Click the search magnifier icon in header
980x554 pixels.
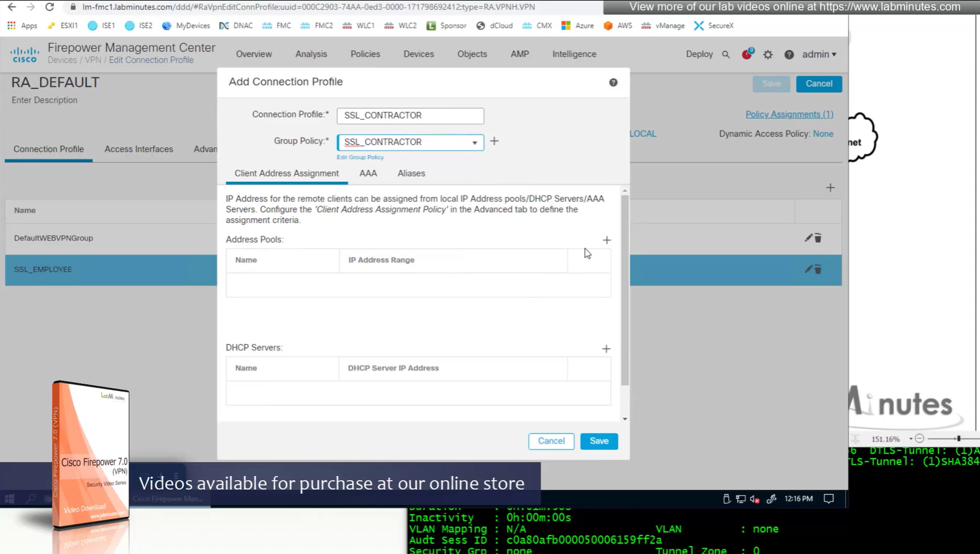[x=726, y=54]
